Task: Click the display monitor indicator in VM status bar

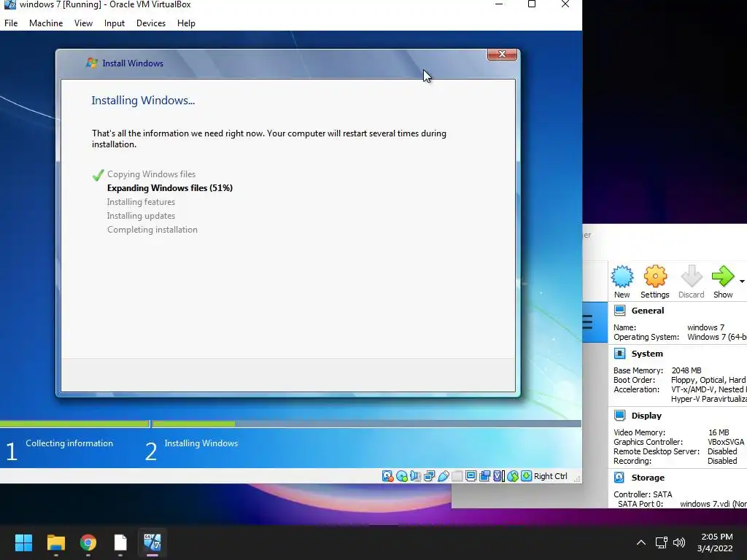Action: pyautogui.click(x=471, y=476)
